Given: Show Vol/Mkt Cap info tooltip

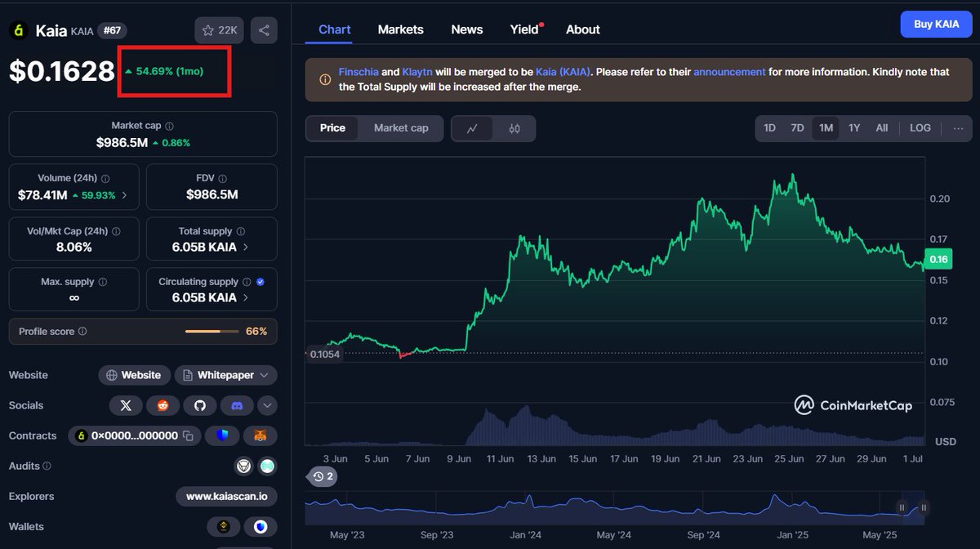Looking at the screenshot, I should 114,231.
